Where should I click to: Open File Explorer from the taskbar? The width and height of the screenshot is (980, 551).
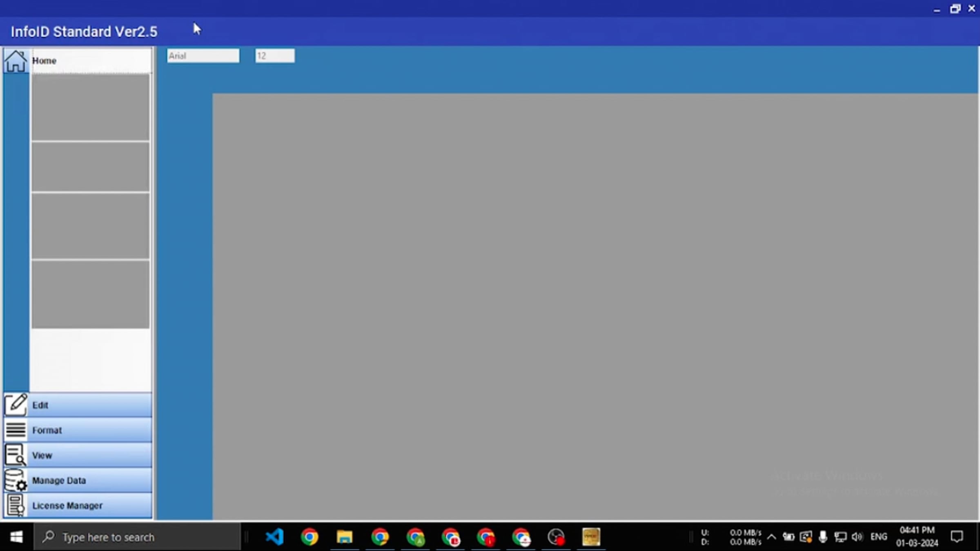(x=345, y=537)
